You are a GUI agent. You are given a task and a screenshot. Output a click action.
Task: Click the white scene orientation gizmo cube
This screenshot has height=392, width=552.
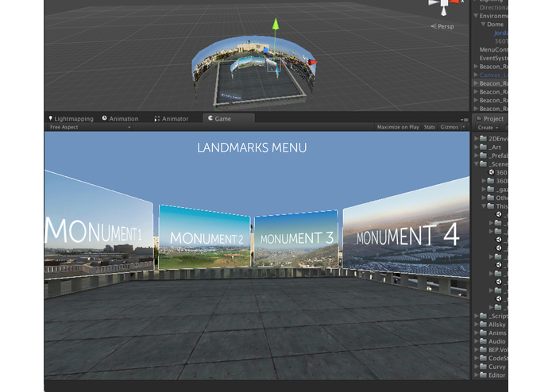click(444, 3)
